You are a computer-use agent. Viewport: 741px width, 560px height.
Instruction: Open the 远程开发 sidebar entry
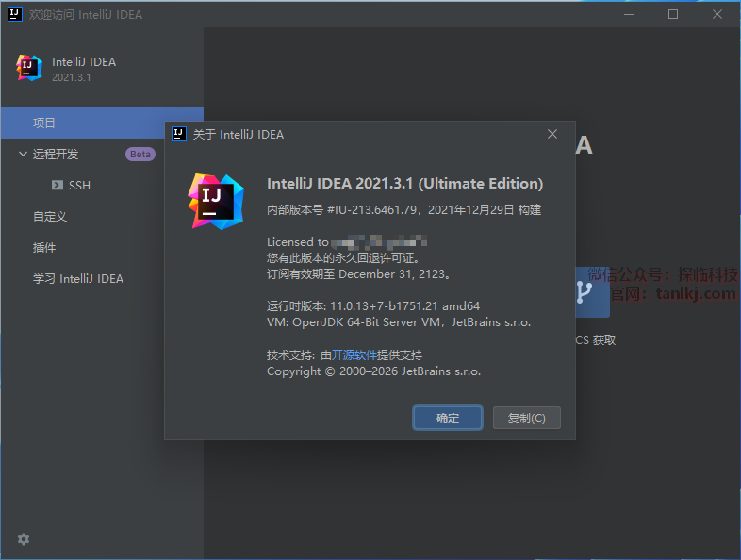[x=56, y=154]
